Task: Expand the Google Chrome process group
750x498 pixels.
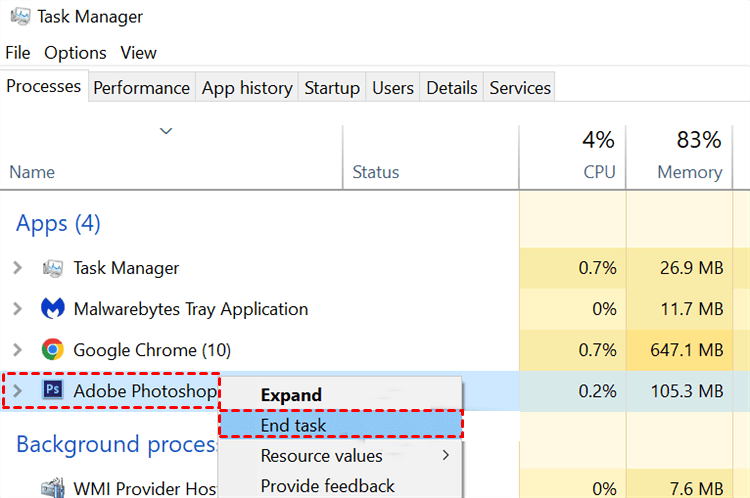Action: point(17,350)
